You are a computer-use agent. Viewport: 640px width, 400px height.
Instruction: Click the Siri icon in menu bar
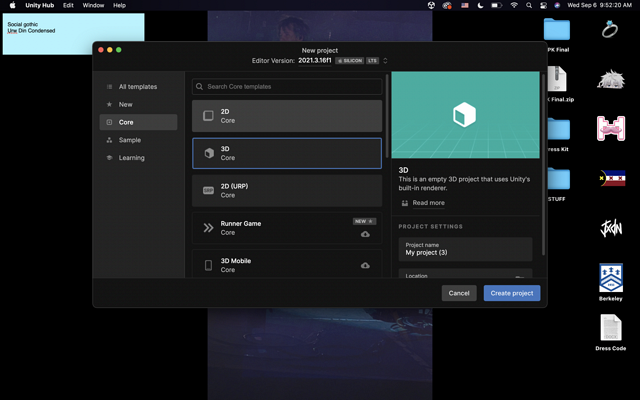click(x=557, y=5)
